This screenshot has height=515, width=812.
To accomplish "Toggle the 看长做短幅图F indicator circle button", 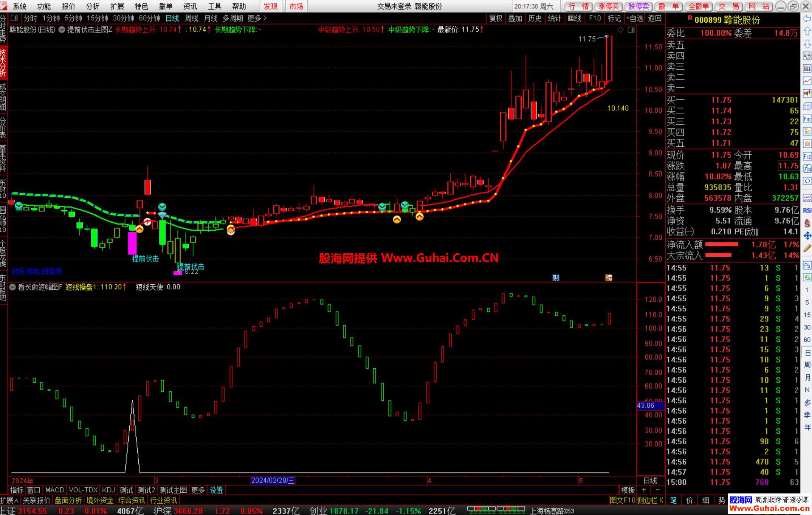I will point(12,287).
